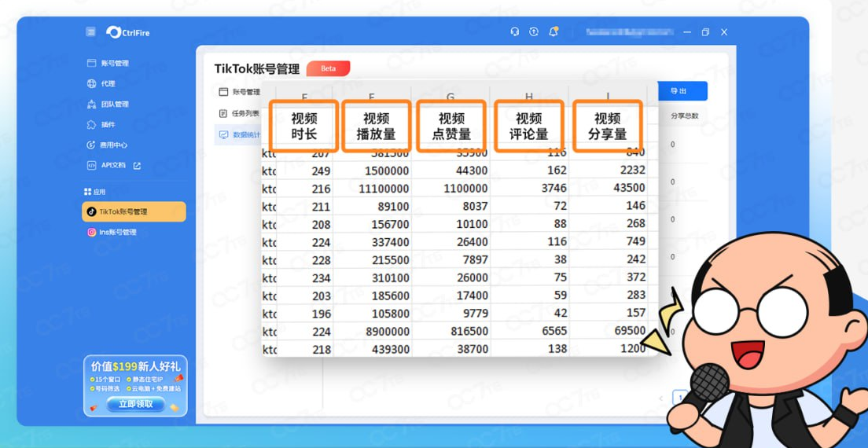The image size is (868, 448).
Task: Open 费用中心 in the sidebar
Action: (x=108, y=145)
